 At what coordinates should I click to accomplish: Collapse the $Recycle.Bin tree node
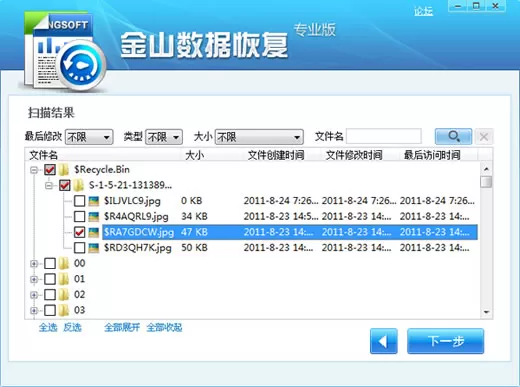(x=34, y=170)
